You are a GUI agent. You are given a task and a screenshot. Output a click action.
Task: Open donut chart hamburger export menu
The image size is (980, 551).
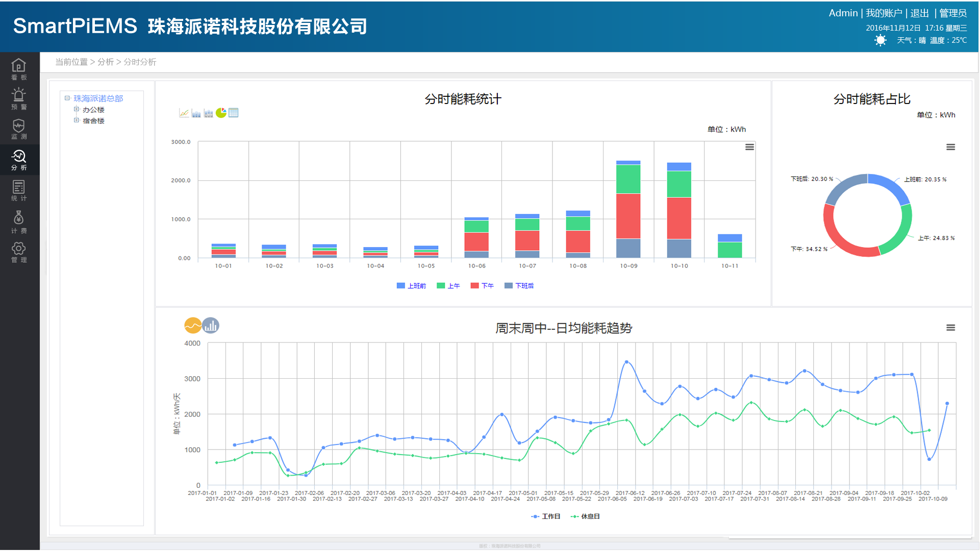pos(950,147)
